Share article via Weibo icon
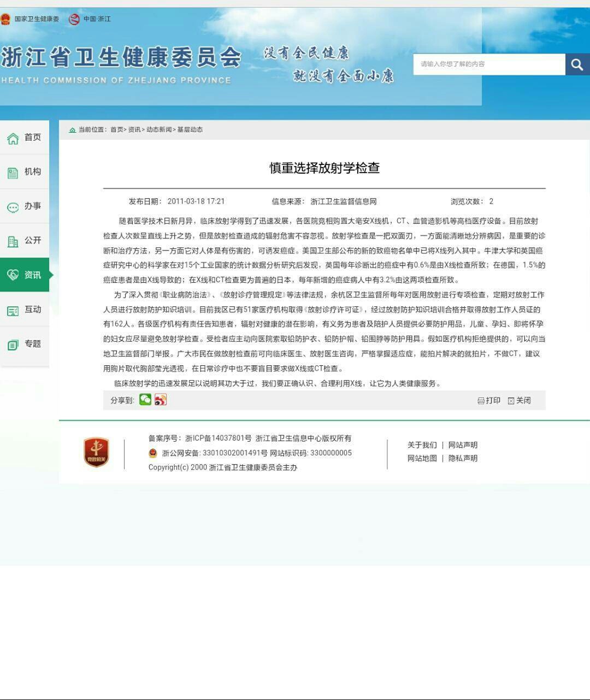This screenshot has height=700, width=590. click(160, 400)
